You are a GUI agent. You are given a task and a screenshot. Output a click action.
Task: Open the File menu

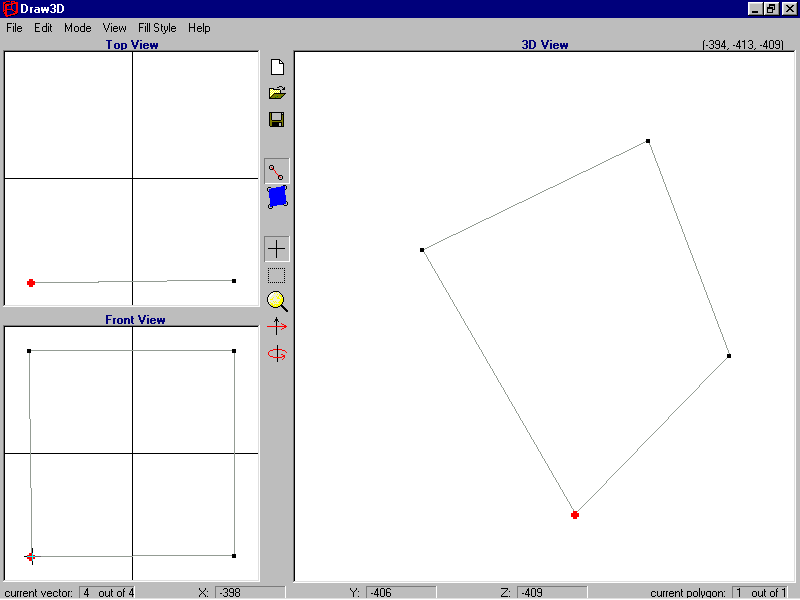pos(14,28)
